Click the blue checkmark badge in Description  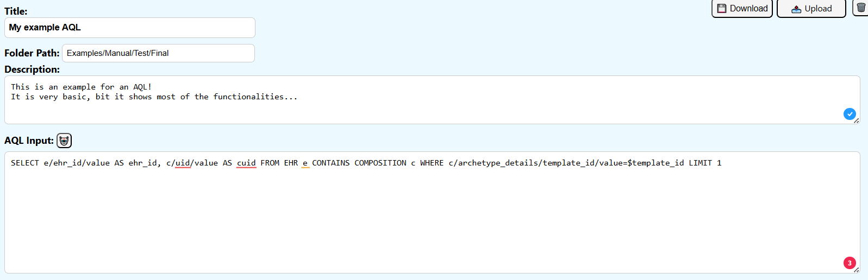[850, 114]
